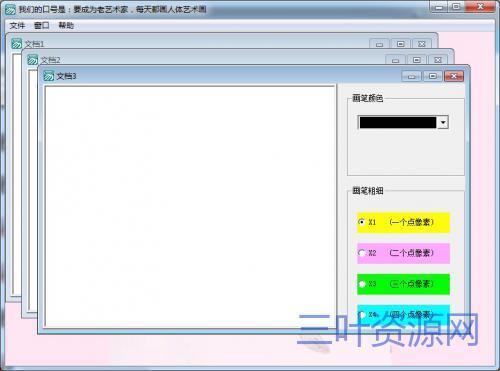Image resolution: width=500 pixels, height=371 pixels.
Task: Click the 文档2 window icon
Action: 33,60
